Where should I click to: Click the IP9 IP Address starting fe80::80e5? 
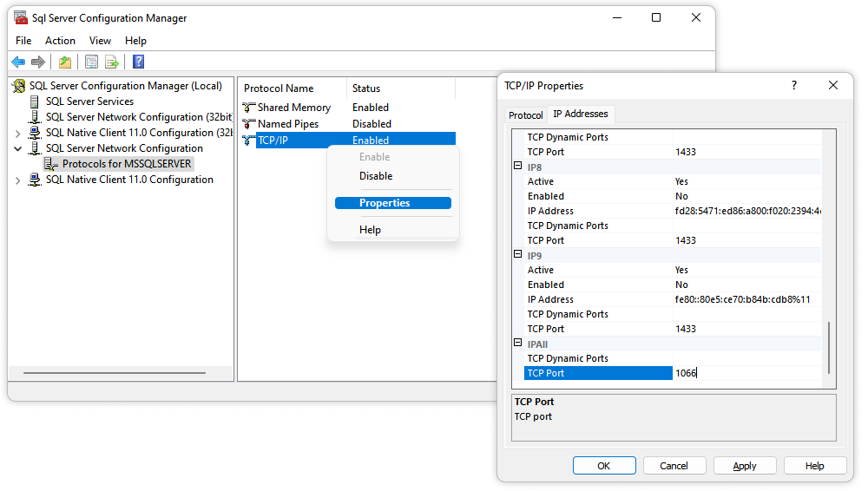742,299
